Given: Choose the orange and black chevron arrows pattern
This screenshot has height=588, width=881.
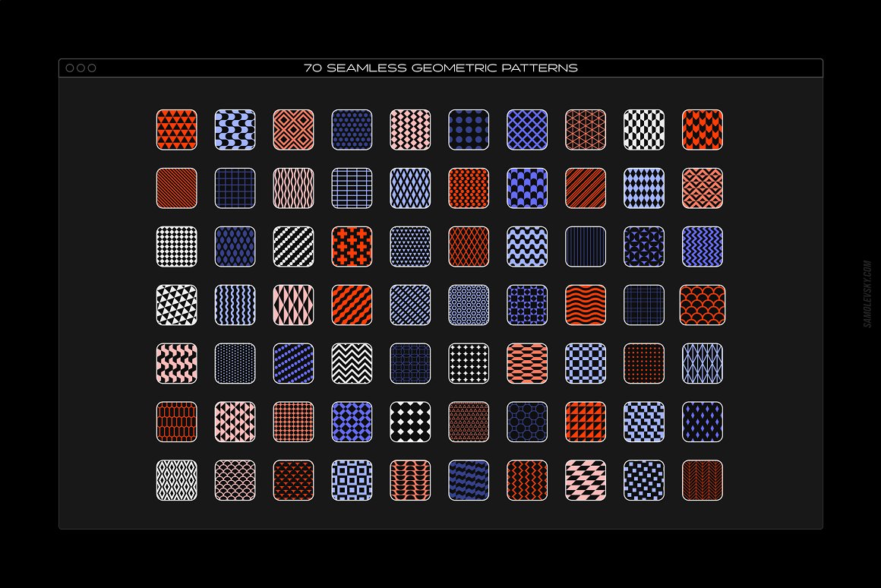Looking at the screenshot, I should point(703,130).
